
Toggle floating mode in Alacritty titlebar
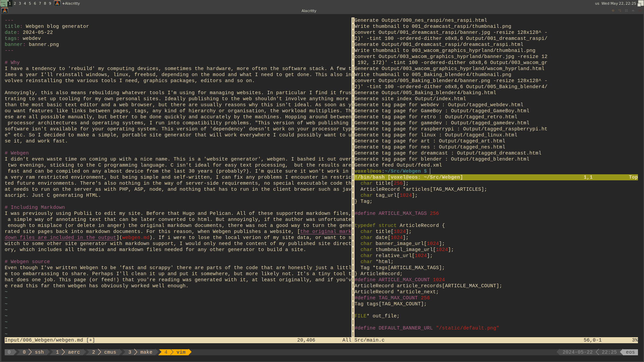(613, 11)
